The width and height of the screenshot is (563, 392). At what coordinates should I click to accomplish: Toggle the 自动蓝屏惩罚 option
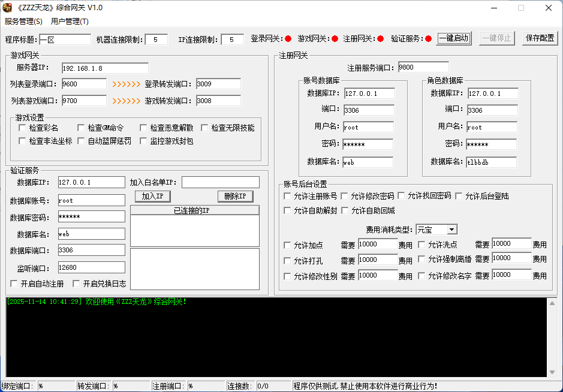(82, 141)
